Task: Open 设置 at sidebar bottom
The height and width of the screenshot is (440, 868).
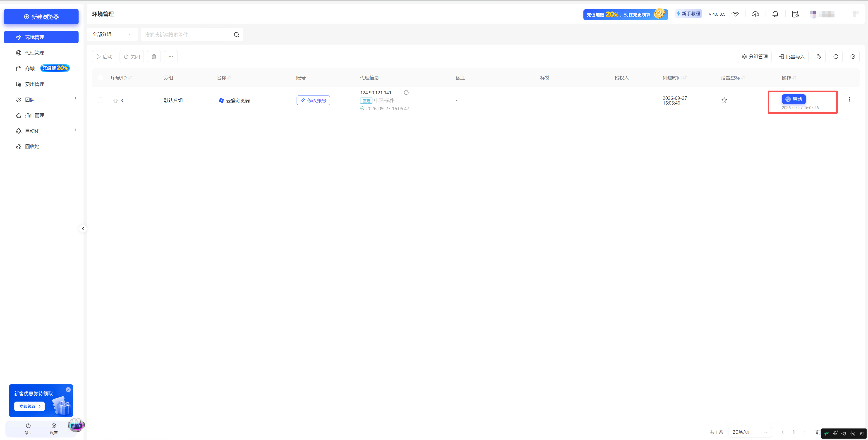Action: coord(54,429)
